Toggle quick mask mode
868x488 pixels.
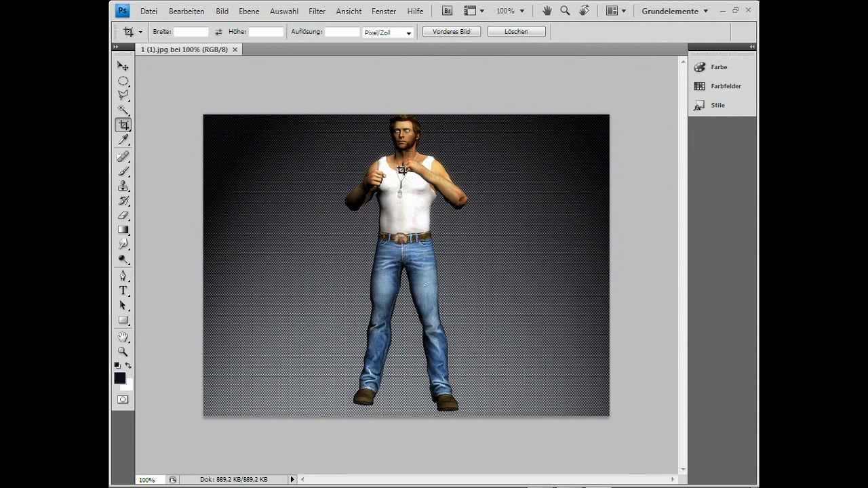coord(123,400)
